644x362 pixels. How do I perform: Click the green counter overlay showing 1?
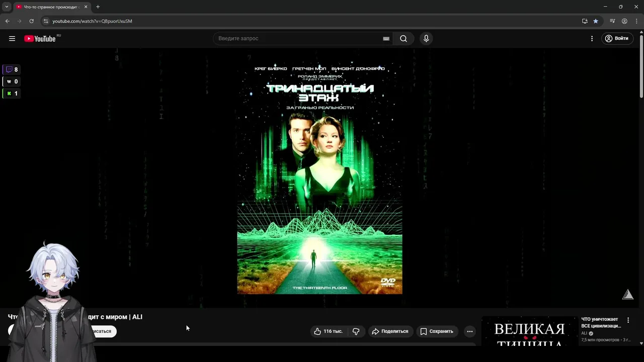tap(12, 94)
